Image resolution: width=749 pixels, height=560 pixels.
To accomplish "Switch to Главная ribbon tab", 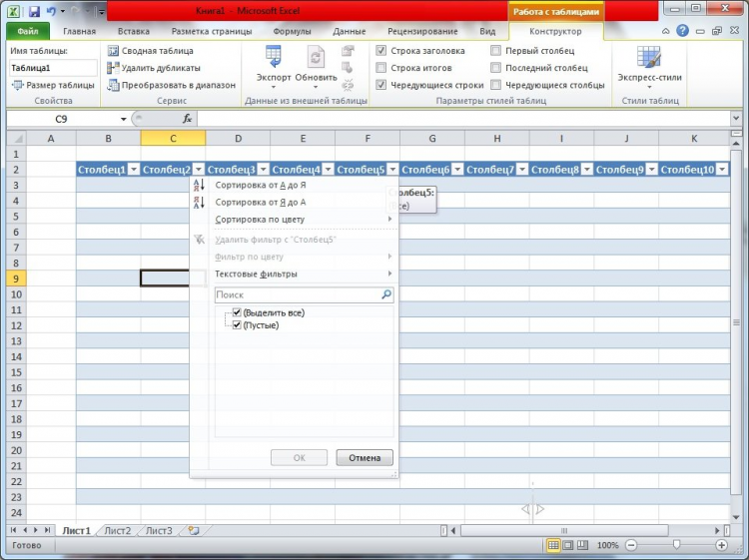I will (79, 31).
